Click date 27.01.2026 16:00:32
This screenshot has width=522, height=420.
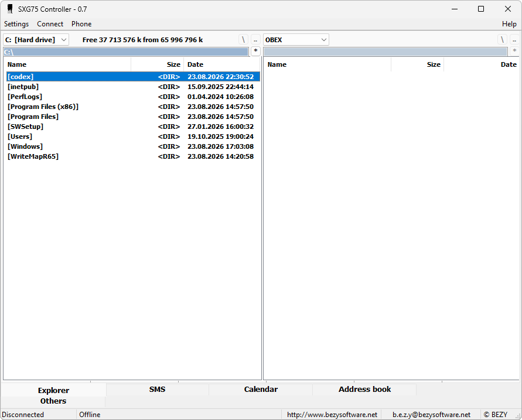[220, 127]
